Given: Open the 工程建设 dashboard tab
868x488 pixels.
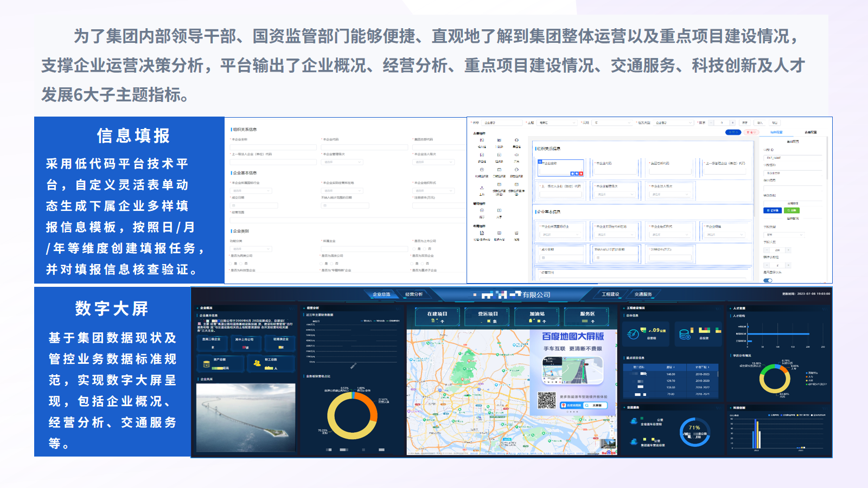Looking at the screenshot, I should click(x=610, y=294).
